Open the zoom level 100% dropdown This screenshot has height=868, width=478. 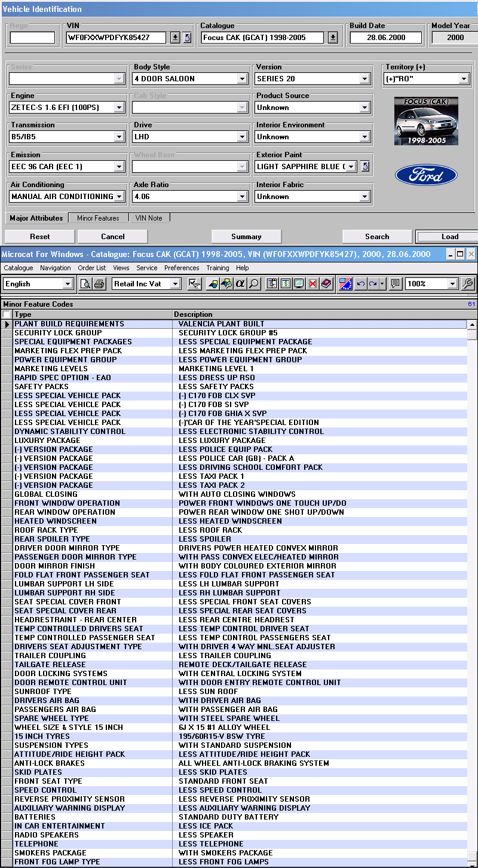[x=452, y=284]
